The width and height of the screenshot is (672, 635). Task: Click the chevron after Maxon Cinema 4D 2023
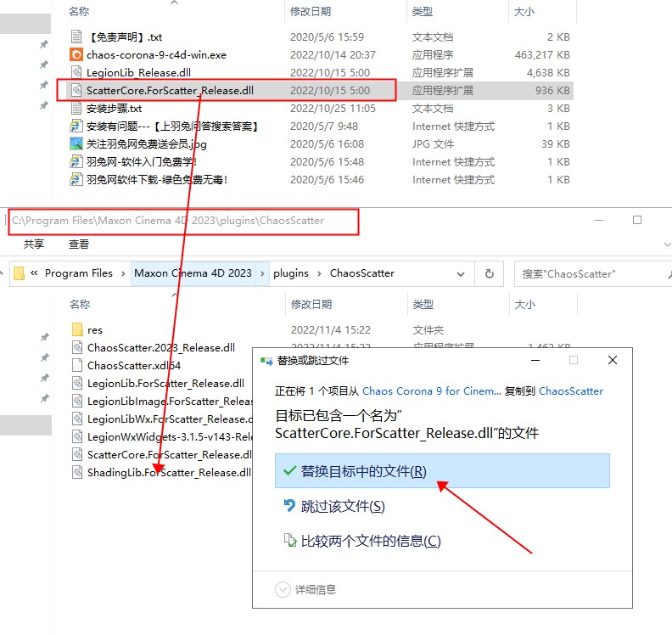(x=262, y=273)
